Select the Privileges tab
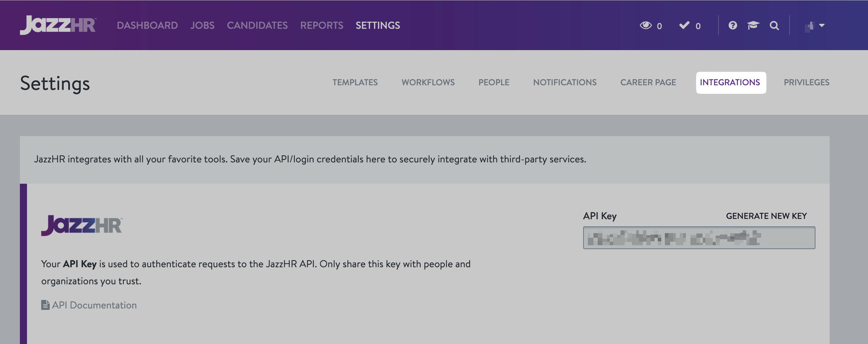 807,82
